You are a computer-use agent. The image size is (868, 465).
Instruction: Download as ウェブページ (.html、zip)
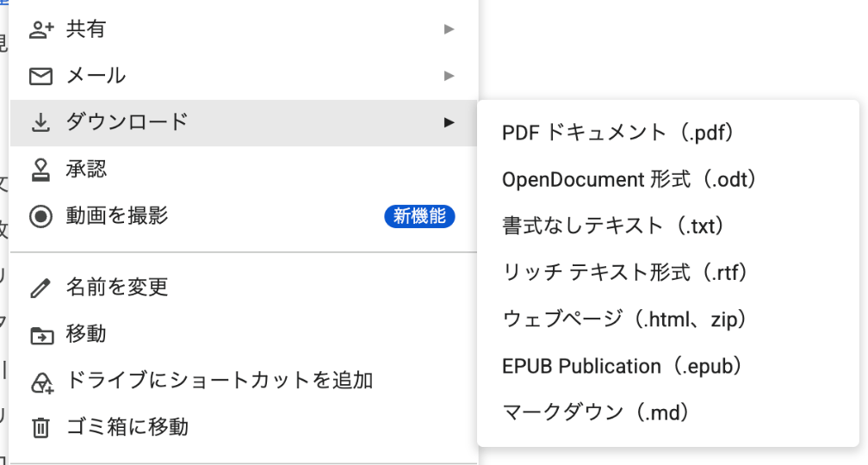pyautogui.click(x=668, y=319)
